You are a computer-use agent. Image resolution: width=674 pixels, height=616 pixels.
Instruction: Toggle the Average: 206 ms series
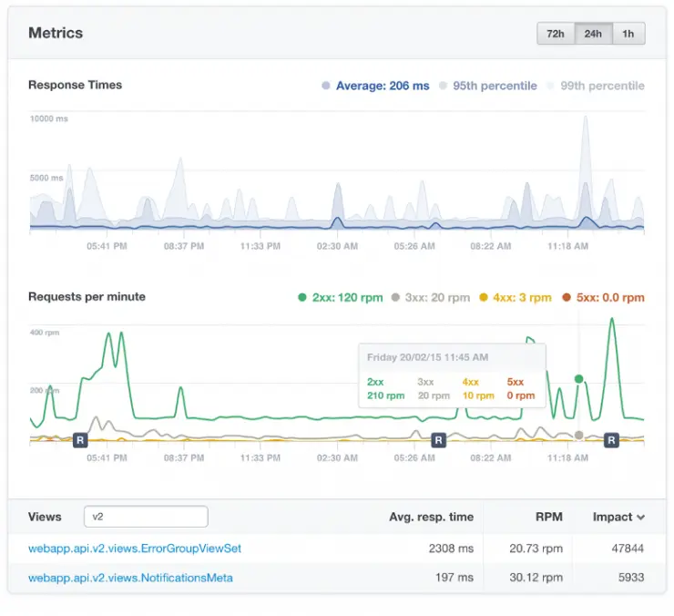pos(375,86)
